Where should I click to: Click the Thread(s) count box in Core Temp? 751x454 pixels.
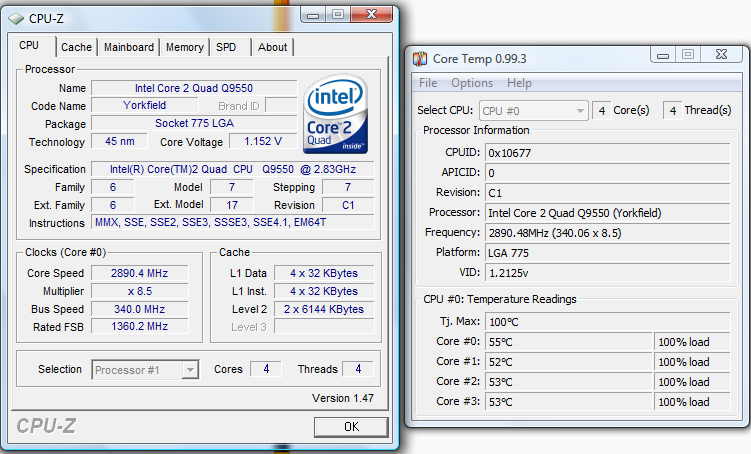point(672,111)
